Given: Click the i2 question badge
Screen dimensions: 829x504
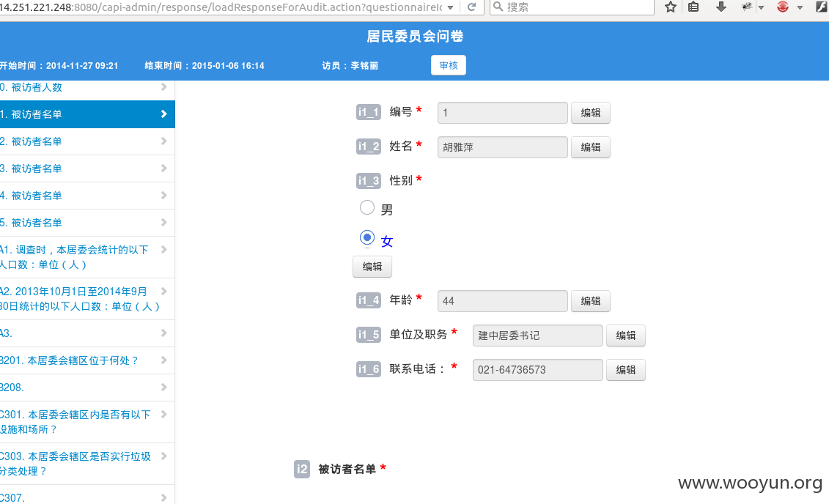Looking at the screenshot, I should [x=302, y=469].
